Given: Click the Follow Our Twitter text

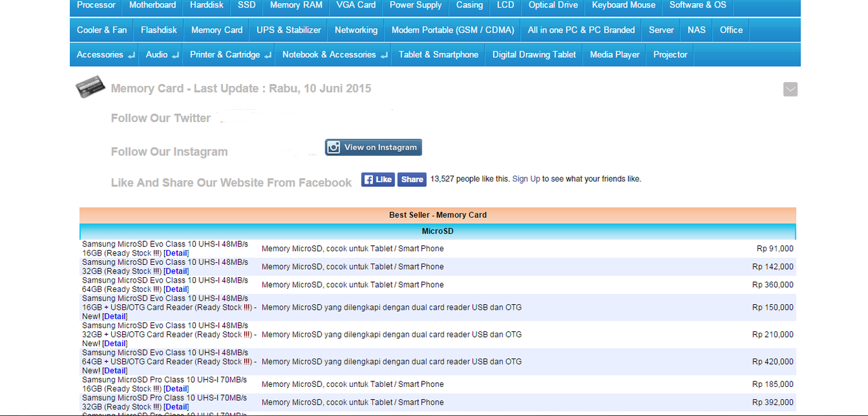Looking at the screenshot, I should (x=161, y=119).
